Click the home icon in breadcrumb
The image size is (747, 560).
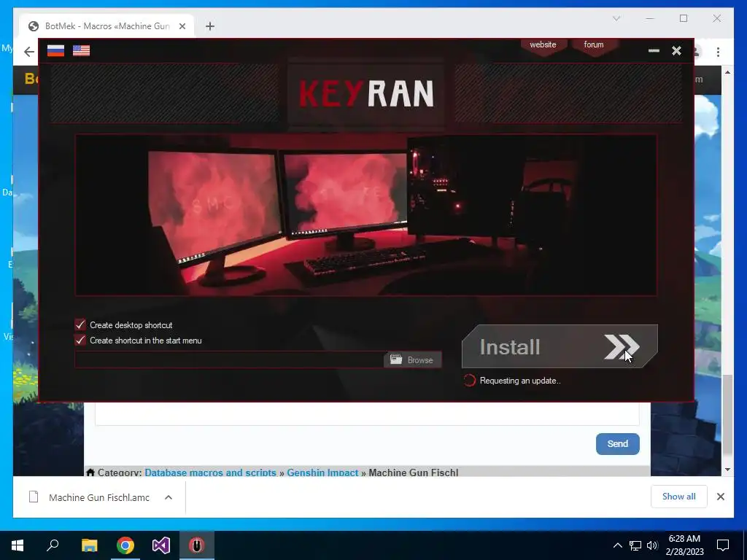coord(90,472)
